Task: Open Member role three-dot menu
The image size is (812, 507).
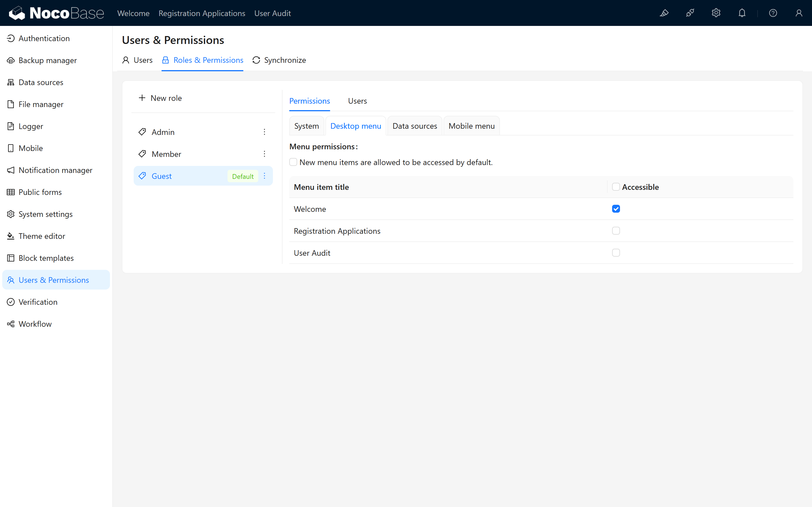Action: (264, 154)
